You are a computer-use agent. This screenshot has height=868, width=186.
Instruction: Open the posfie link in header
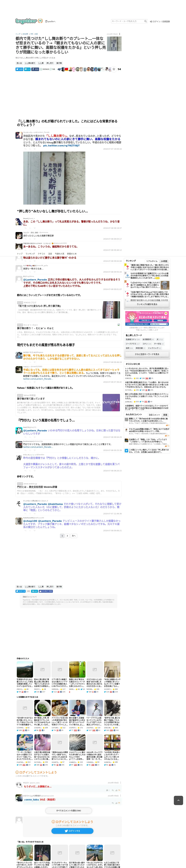click(50, 21)
